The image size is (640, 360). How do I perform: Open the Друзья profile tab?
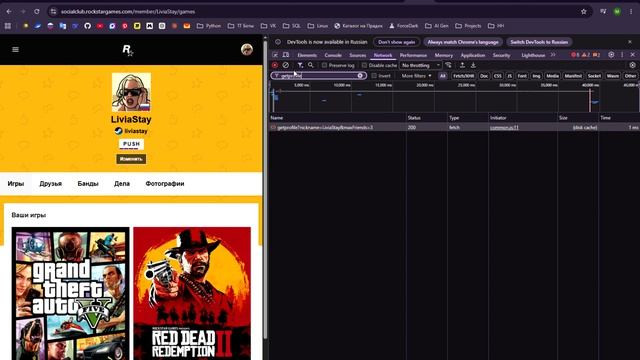click(x=51, y=184)
